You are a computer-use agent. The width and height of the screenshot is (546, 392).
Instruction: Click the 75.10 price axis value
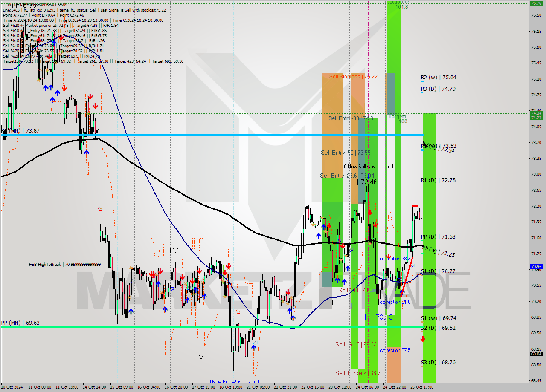click(x=536, y=79)
